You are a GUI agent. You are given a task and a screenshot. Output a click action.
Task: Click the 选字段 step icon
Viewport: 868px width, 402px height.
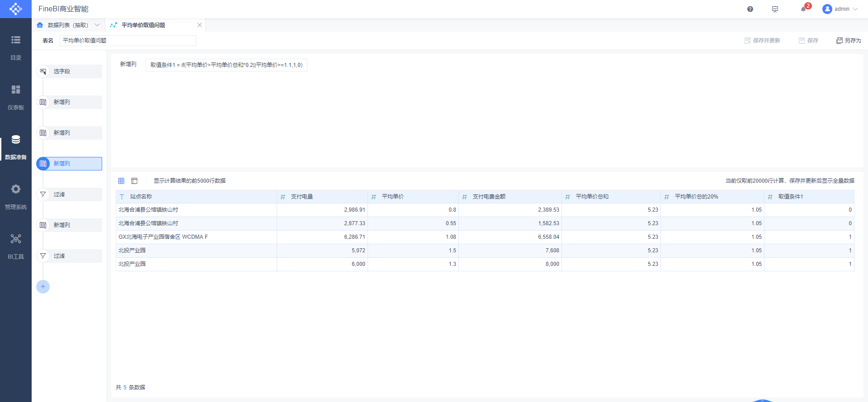43,71
